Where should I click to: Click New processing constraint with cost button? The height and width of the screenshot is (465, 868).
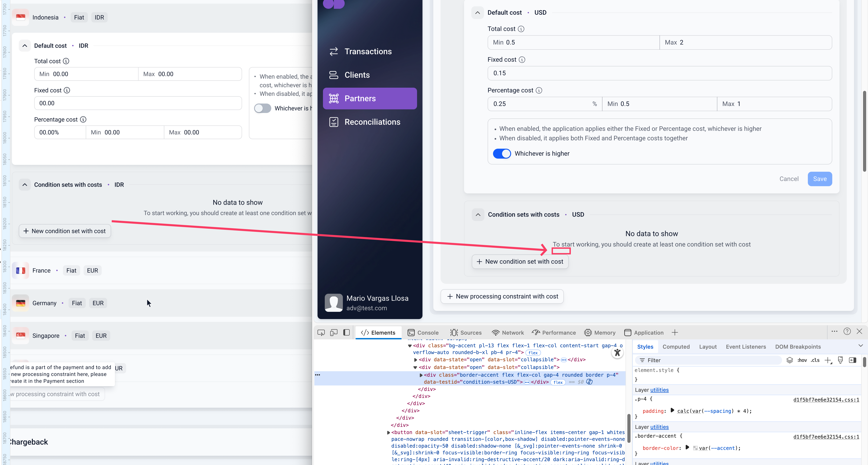[x=502, y=296]
